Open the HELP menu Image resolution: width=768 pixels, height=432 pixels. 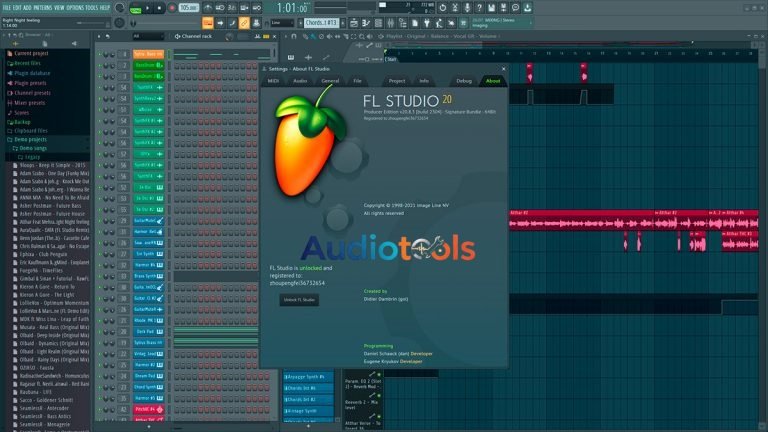coord(104,8)
